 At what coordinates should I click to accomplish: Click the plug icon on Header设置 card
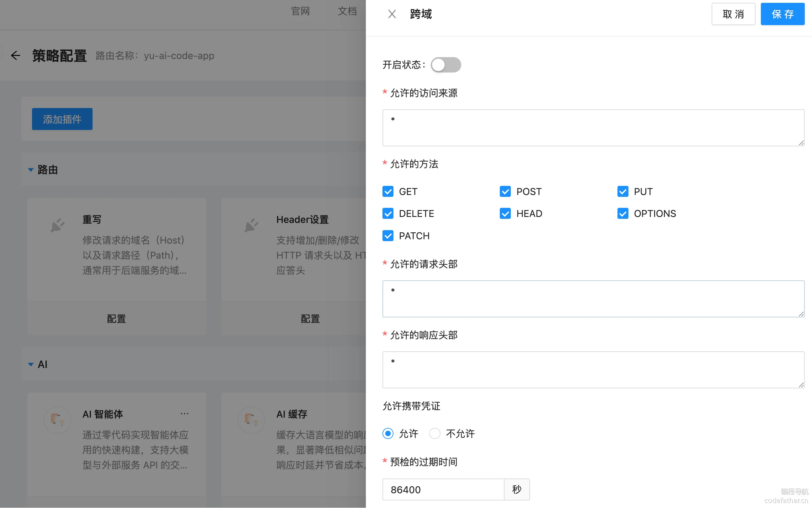tap(251, 225)
